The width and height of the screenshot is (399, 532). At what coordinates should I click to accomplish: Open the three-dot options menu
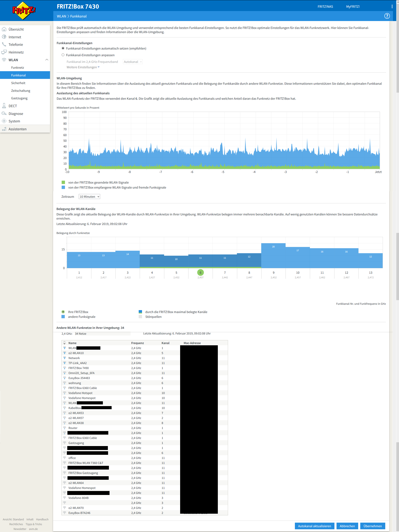coord(392,6)
